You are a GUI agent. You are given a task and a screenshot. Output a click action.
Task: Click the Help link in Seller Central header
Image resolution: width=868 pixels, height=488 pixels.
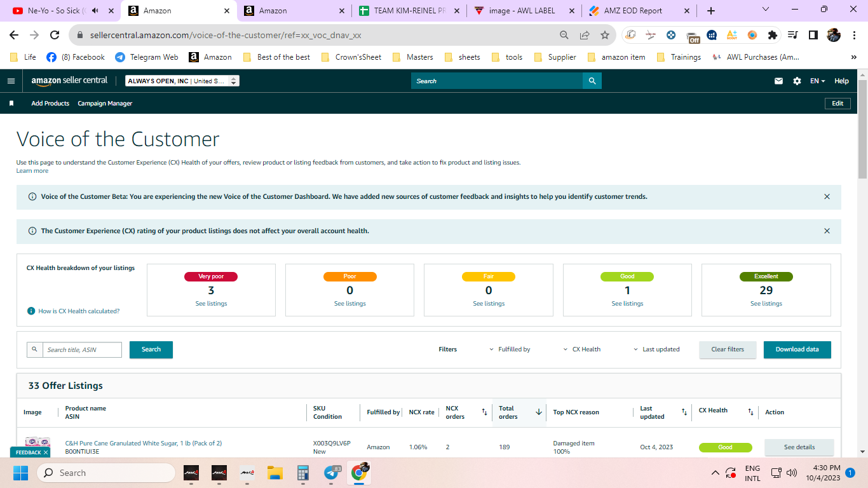pyautogui.click(x=841, y=81)
